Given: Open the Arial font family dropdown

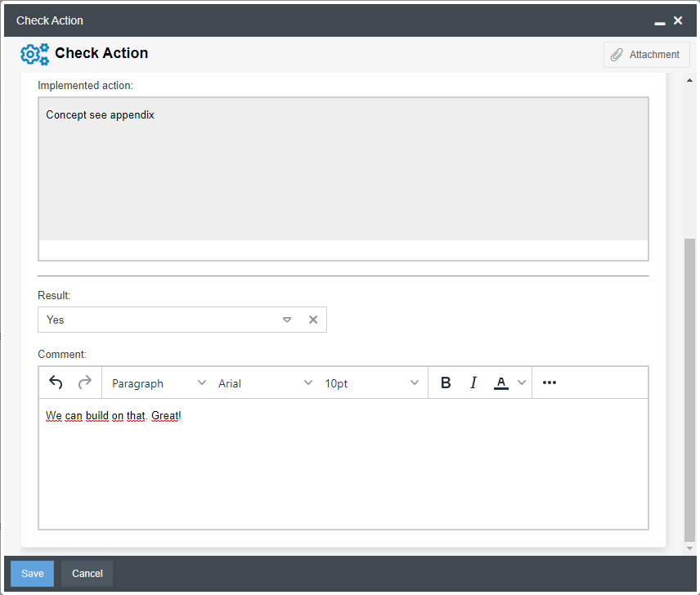Looking at the screenshot, I should 265,382.
